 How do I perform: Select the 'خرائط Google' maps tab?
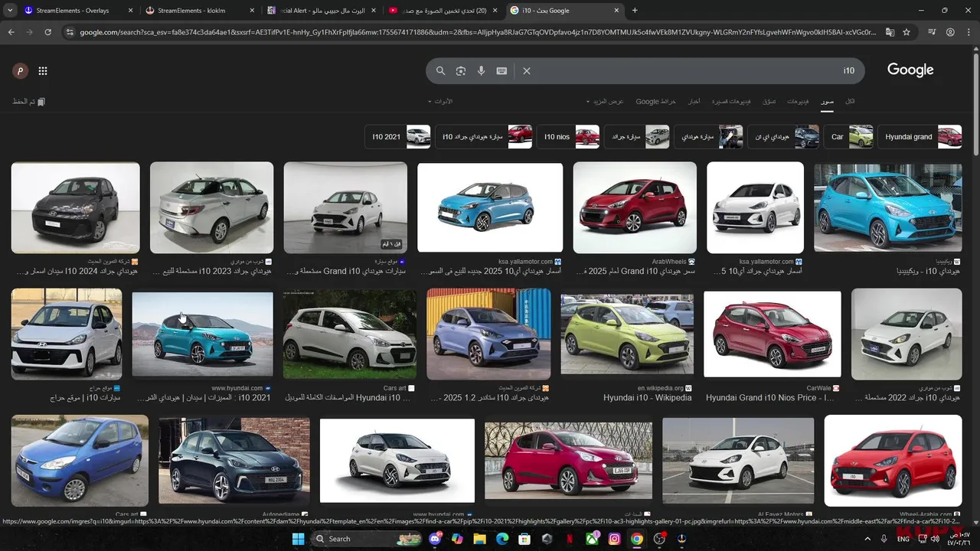656,101
